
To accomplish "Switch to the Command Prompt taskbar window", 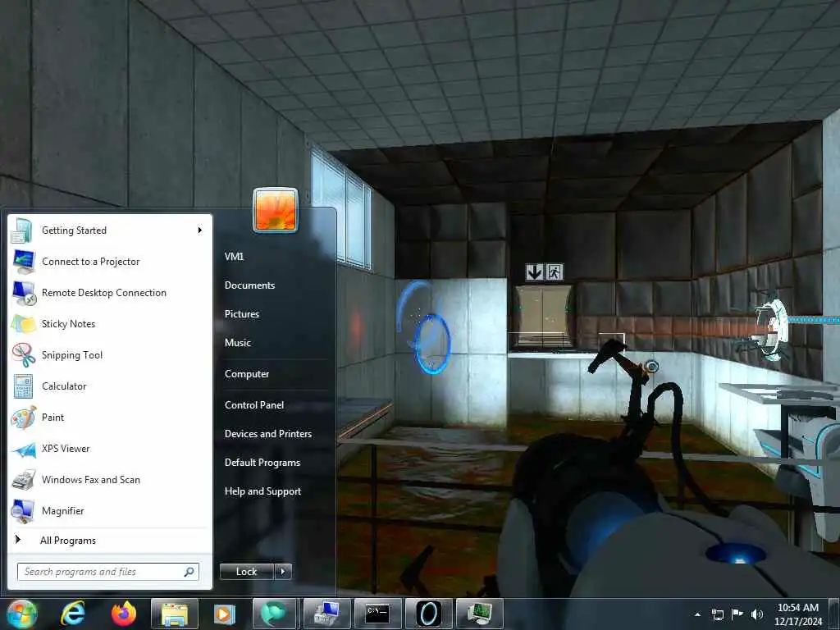I will [x=377, y=614].
